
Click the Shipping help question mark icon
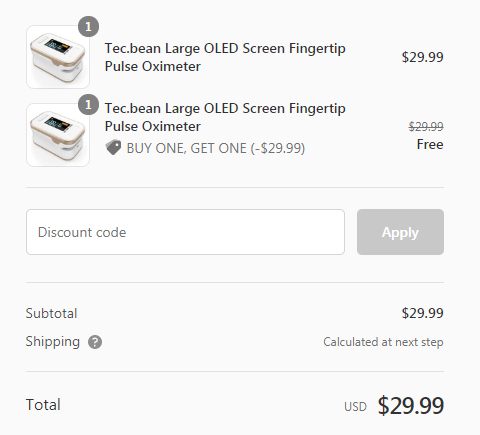coord(95,342)
